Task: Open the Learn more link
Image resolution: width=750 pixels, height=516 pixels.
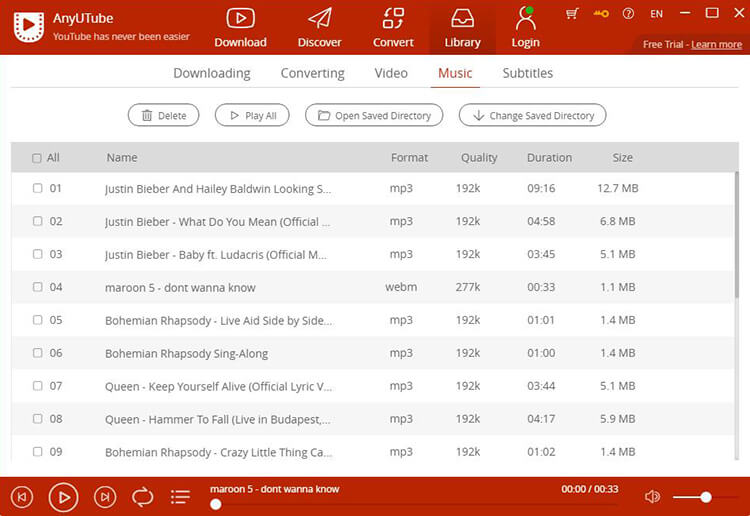Action: click(716, 44)
